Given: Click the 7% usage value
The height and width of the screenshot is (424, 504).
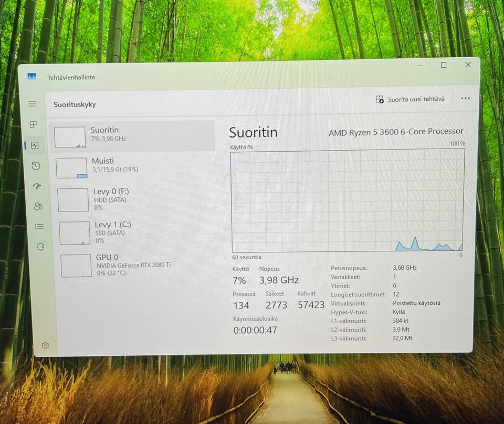Looking at the screenshot, I should point(239,280).
